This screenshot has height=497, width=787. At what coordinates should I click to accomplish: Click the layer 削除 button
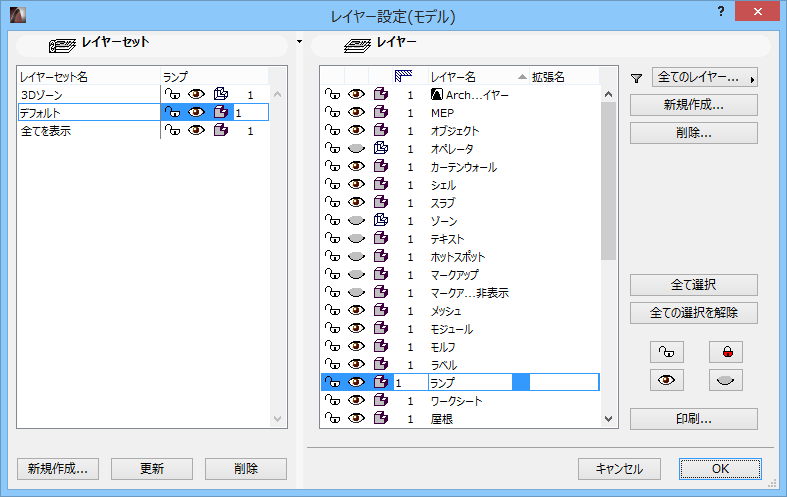(x=694, y=133)
